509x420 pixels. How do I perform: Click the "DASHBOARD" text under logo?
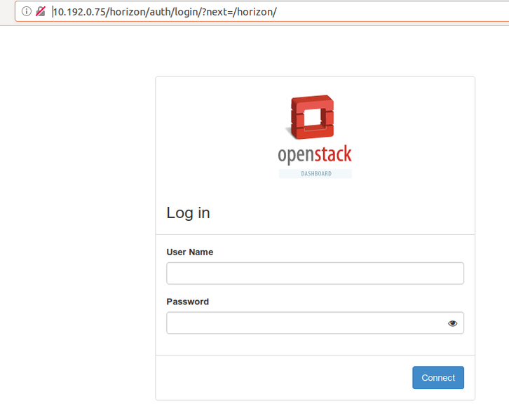[316, 174]
